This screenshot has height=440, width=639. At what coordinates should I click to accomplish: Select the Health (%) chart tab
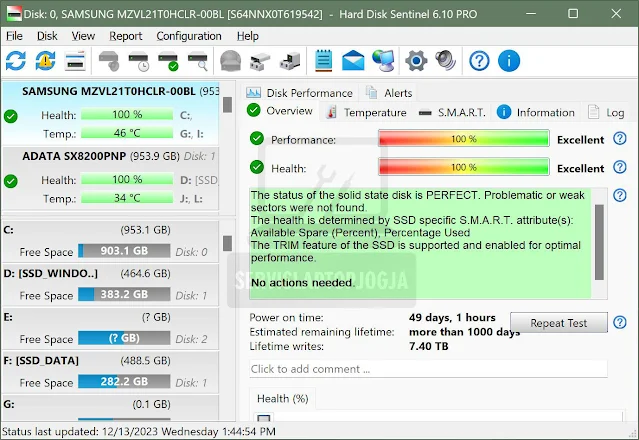pos(282,398)
